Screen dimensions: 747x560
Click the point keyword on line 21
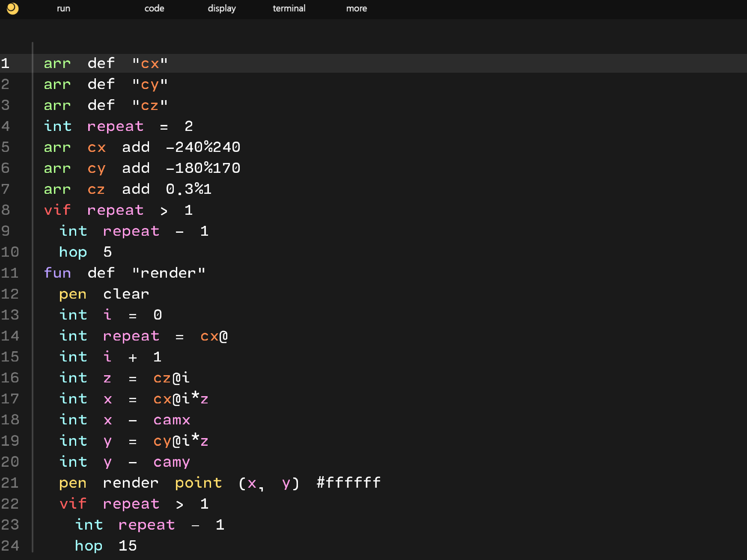pos(199,483)
